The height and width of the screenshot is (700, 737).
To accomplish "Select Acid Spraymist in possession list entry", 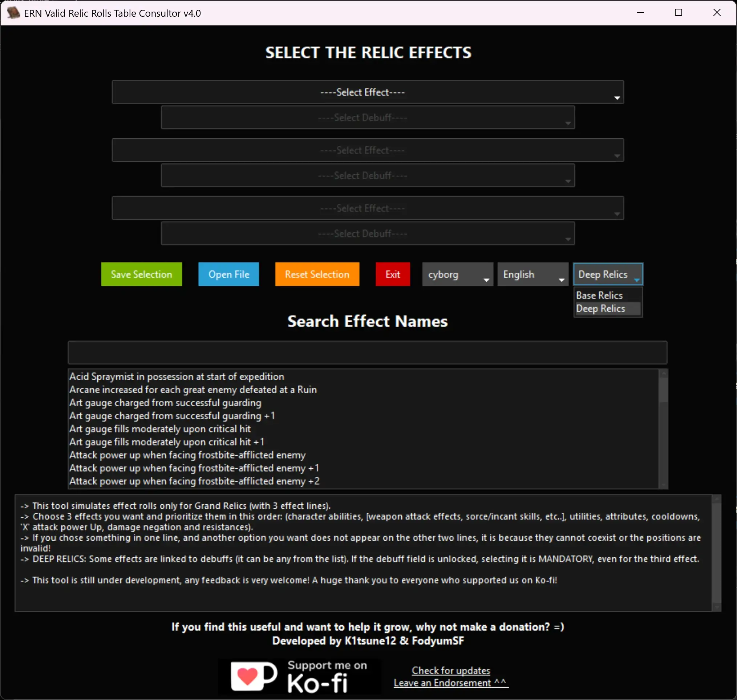I will click(177, 377).
